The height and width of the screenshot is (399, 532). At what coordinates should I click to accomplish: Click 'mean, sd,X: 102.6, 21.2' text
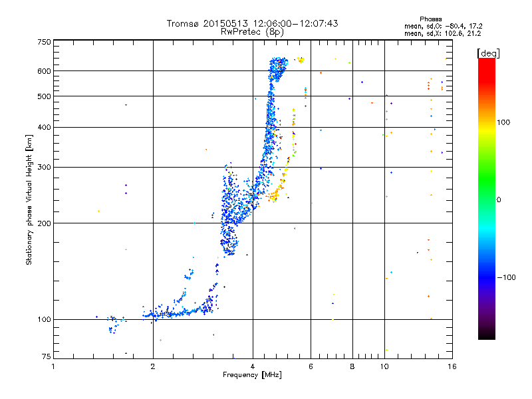point(442,33)
